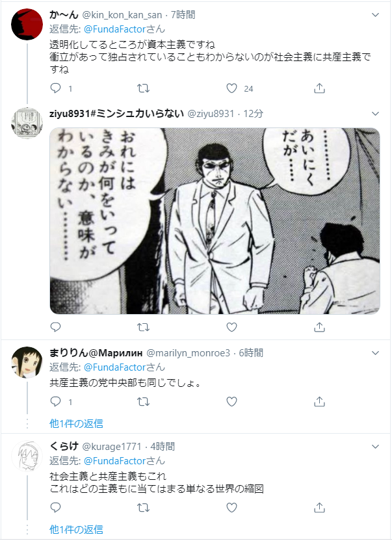
Task: Reply to ziyu8931's manga image tweet
Action: 55,326
